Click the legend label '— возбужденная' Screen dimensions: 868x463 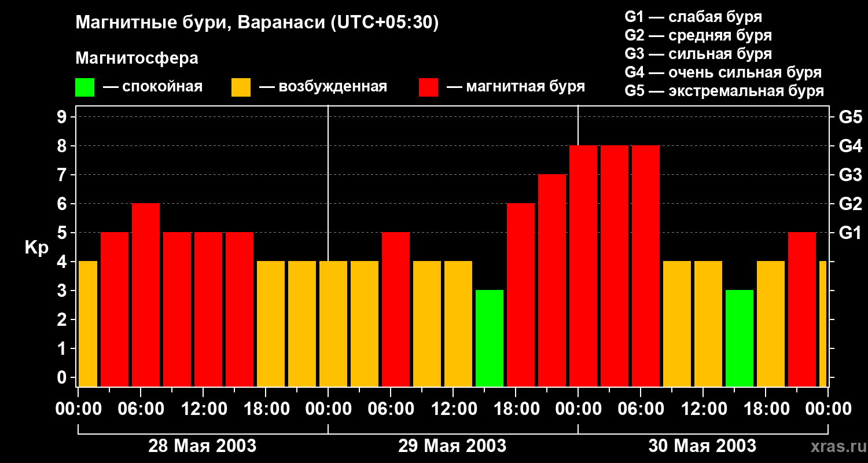click(323, 87)
